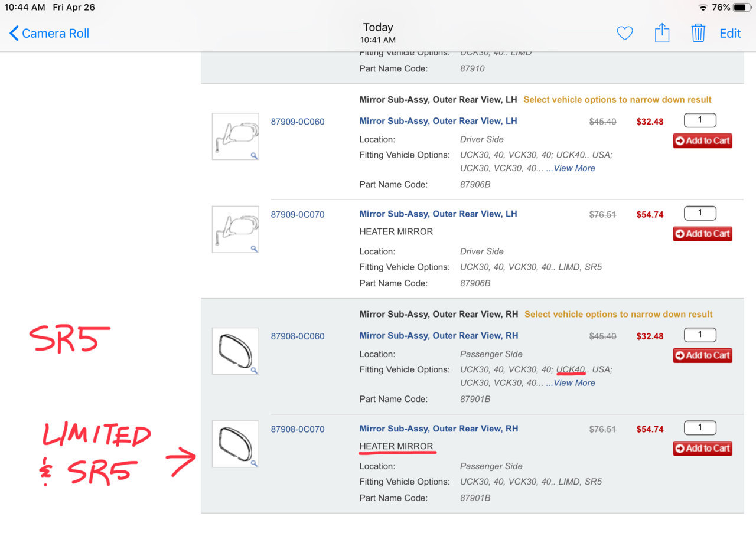Image resolution: width=756 pixels, height=533 pixels.
Task: Open thumbnail image for 87909-0C070
Action: coord(235,229)
